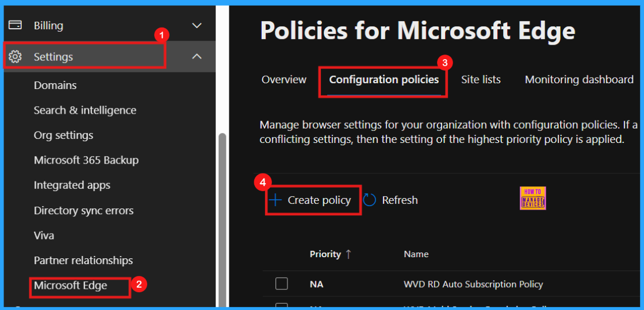Click the Create policy button
644x310 pixels.
310,200
